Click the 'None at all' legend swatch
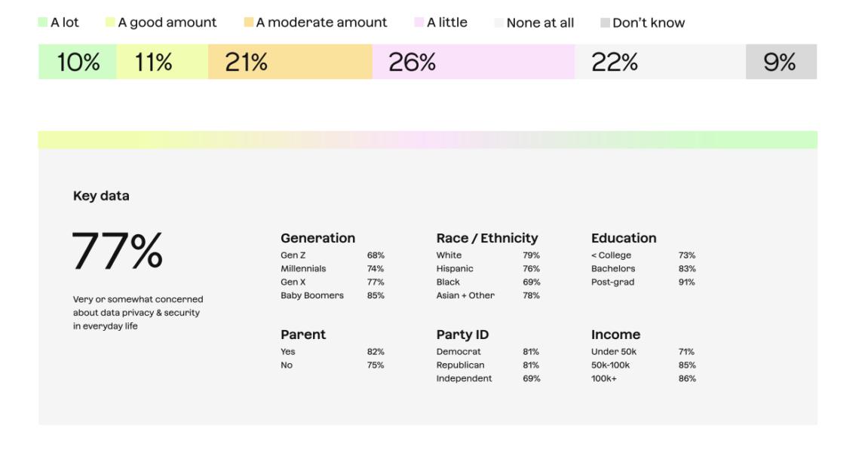 click(x=499, y=23)
